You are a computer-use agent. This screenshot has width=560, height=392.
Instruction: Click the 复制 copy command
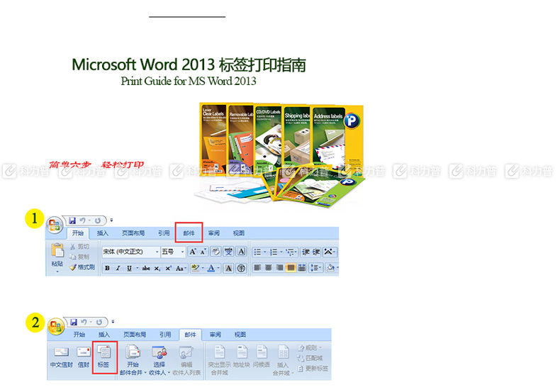[79, 257]
